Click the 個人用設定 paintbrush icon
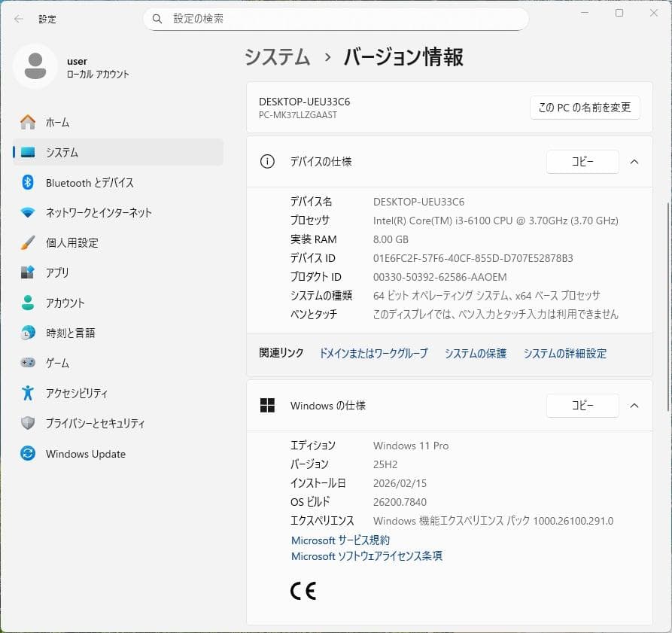 pyautogui.click(x=28, y=242)
